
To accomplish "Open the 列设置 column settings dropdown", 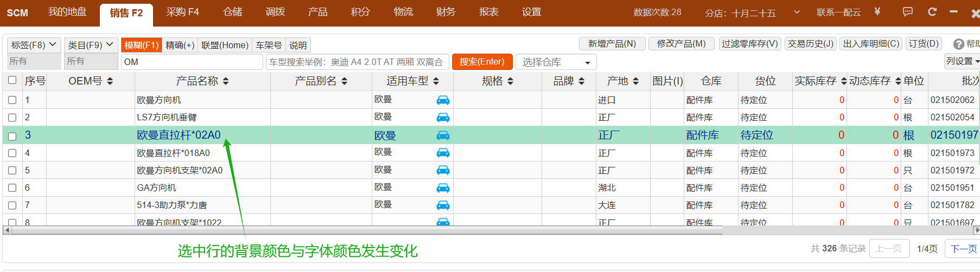I will 962,61.
